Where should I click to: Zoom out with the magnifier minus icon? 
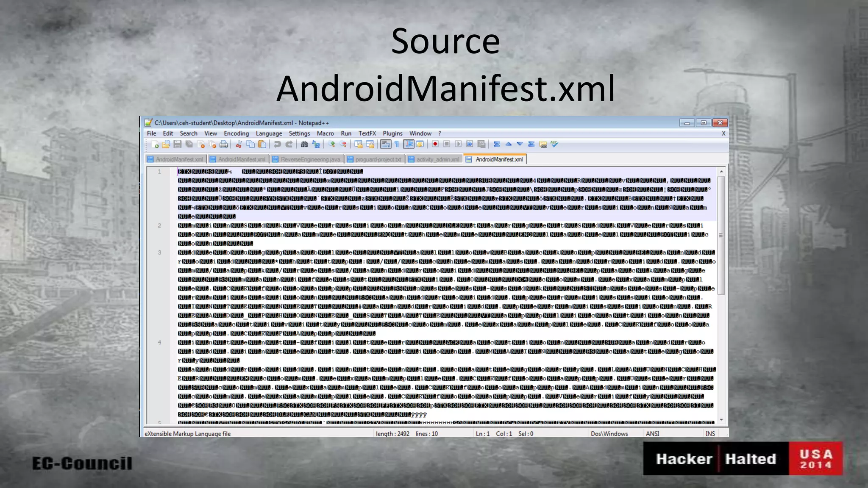(x=342, y=144)
